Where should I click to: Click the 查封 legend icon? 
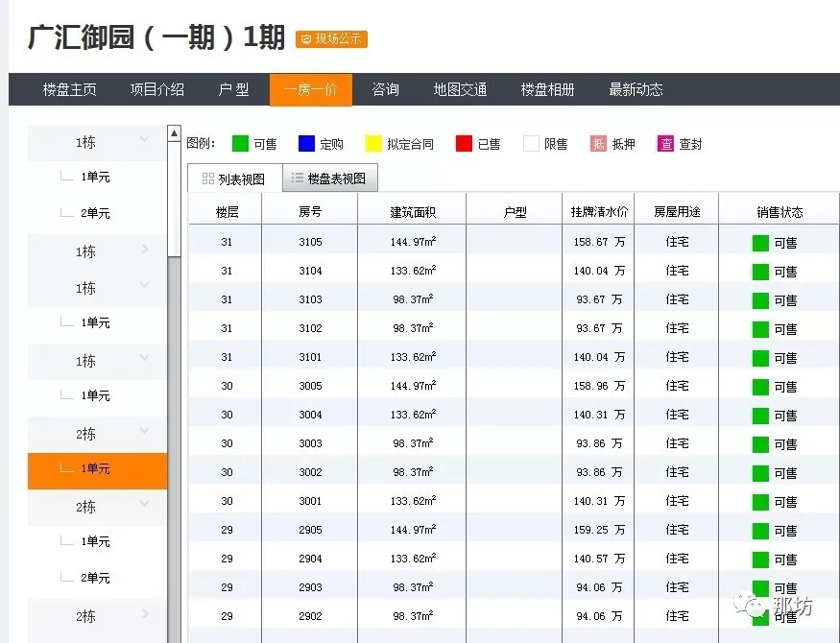click(665, 144)
